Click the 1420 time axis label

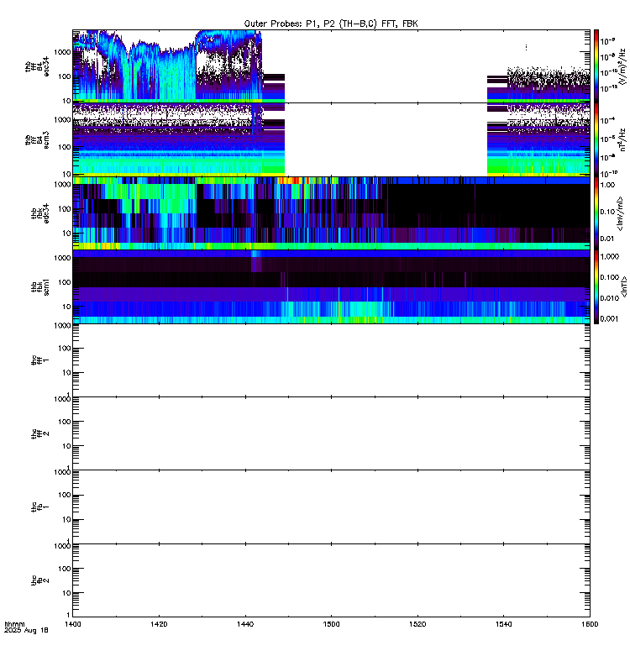(x=159, y=624)
